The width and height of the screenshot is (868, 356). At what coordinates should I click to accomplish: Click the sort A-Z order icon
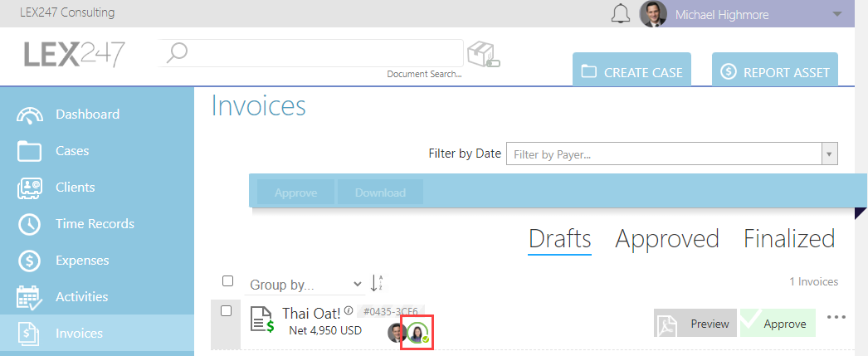tap(377, 283)
